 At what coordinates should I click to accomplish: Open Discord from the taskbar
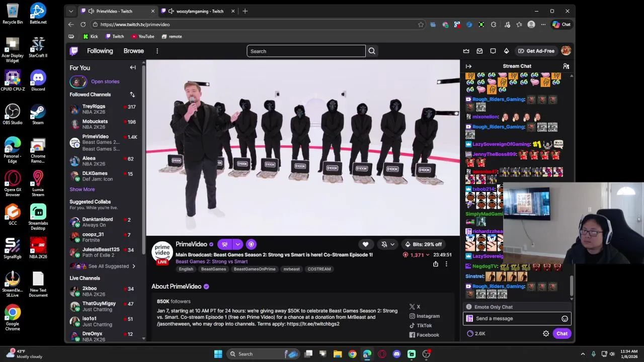[x=396, y=354]
